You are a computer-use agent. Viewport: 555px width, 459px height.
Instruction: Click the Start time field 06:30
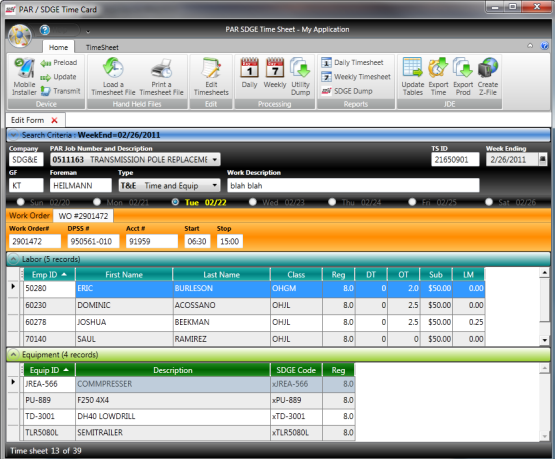[x=197, y=241]
